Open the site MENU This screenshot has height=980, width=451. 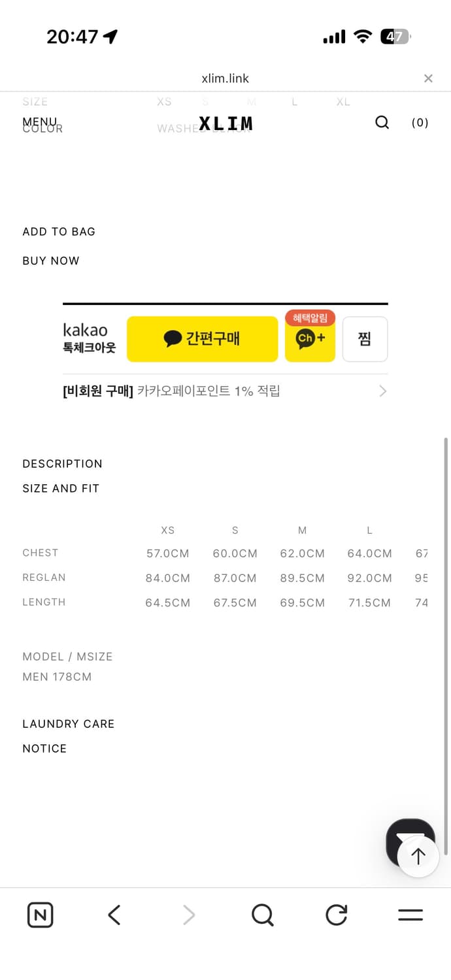click(40, 122)
